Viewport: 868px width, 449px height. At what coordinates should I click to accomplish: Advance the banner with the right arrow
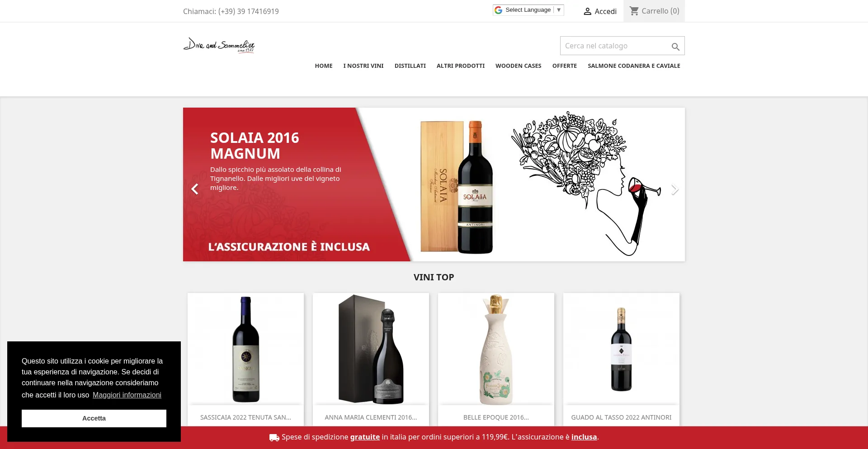pyautogui.click(x=675, y=190)
